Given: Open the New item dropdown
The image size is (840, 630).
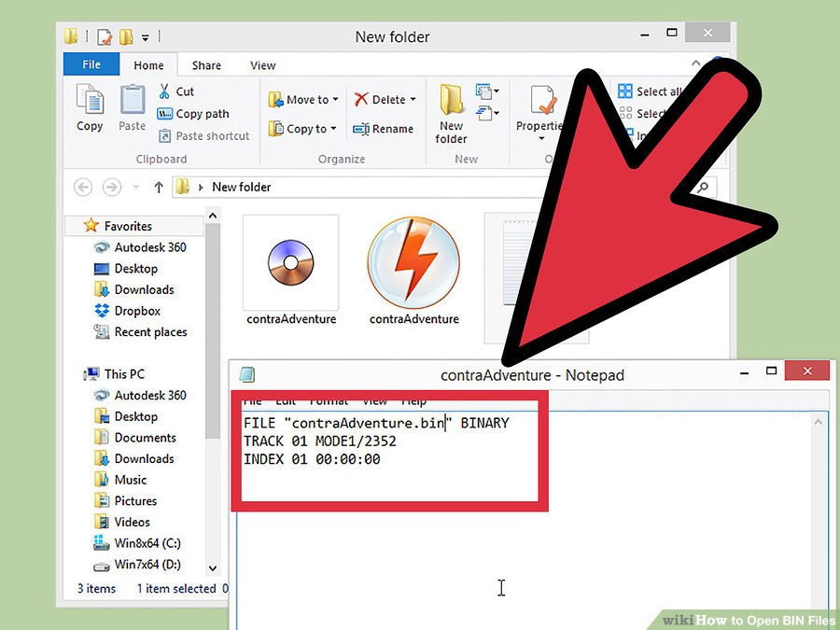Looking at the screenshot, I should [487, 91].
